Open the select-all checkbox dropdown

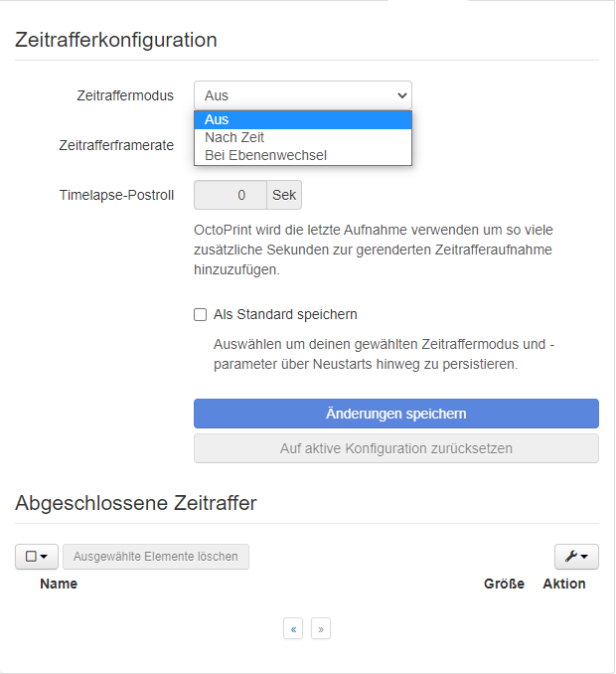pos(37,557)
